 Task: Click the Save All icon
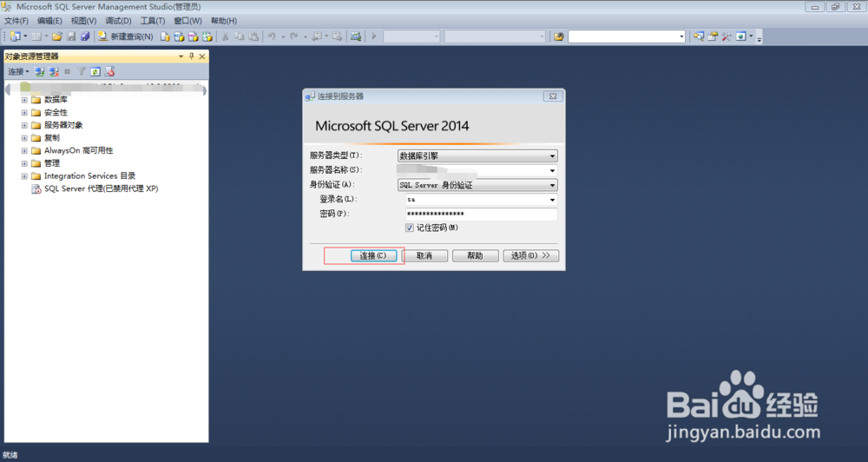tap(85, 36)
